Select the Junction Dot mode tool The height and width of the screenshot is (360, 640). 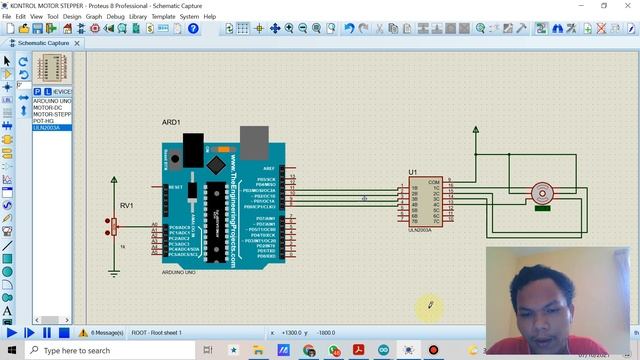7,87
